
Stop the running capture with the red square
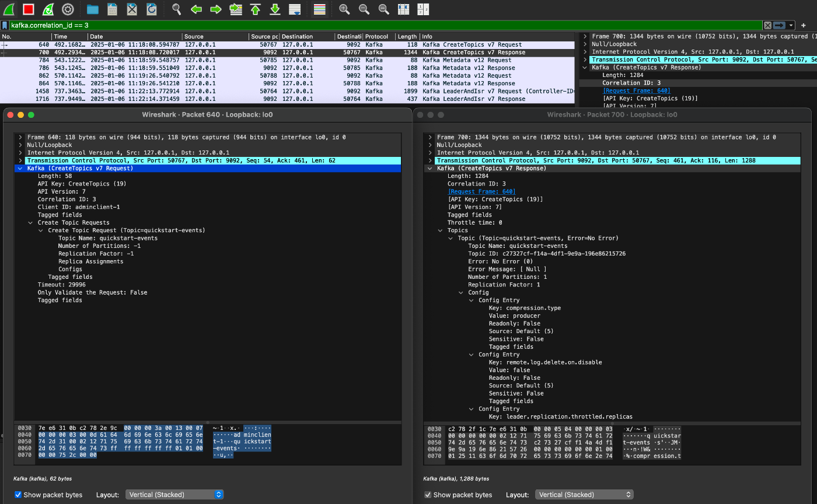[x=29, y=9]
